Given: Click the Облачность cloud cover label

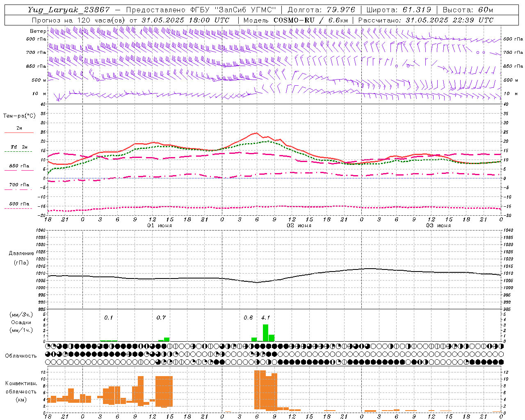Looking at the screenshot, I should [x=21, y=356].
